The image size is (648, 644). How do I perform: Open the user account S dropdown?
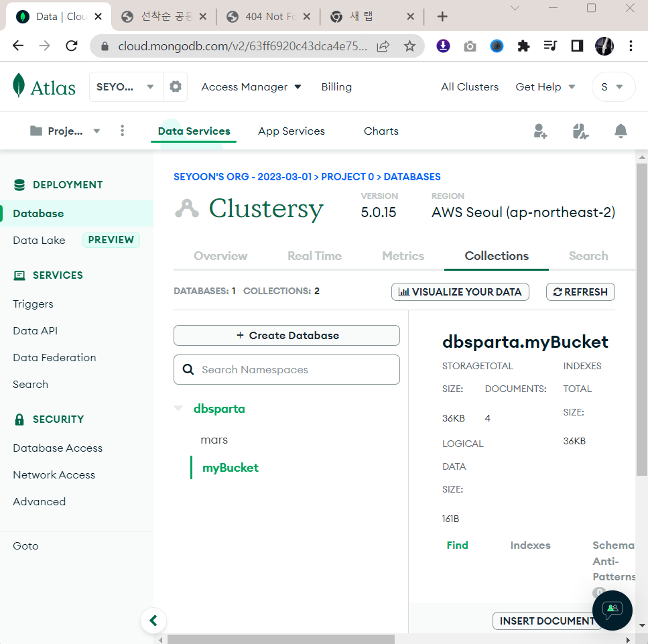click(x=613, y=87)
